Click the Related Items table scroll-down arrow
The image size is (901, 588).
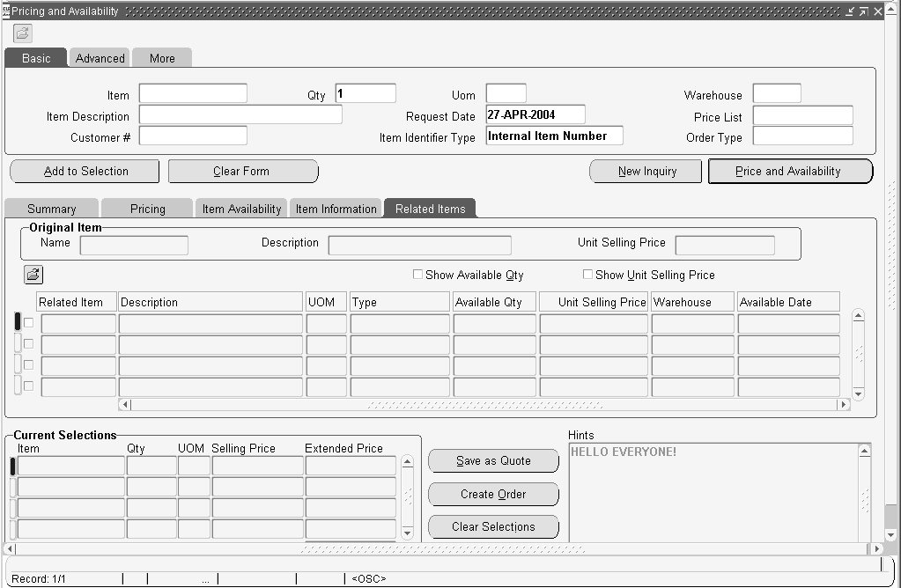[859, 394]
